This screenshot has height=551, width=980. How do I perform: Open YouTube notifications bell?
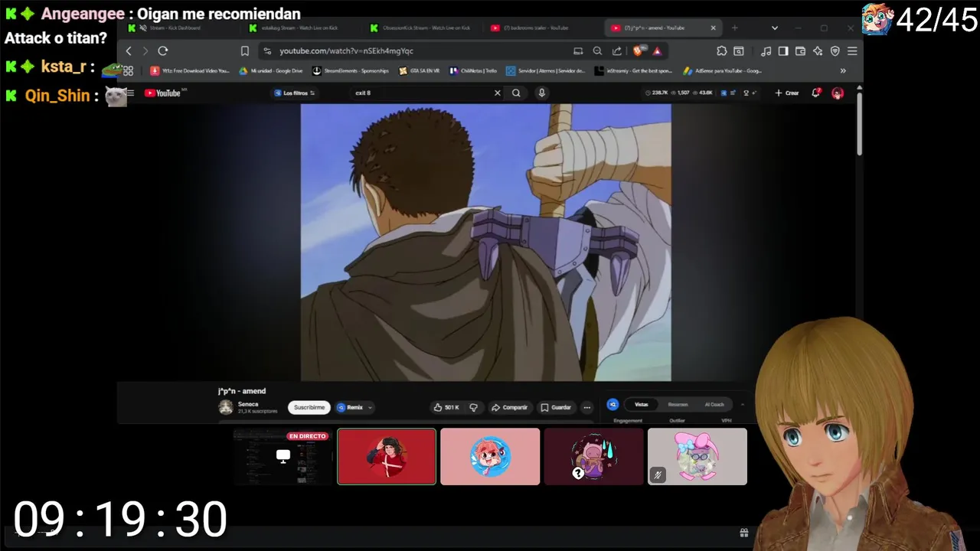tap(816, 93)
